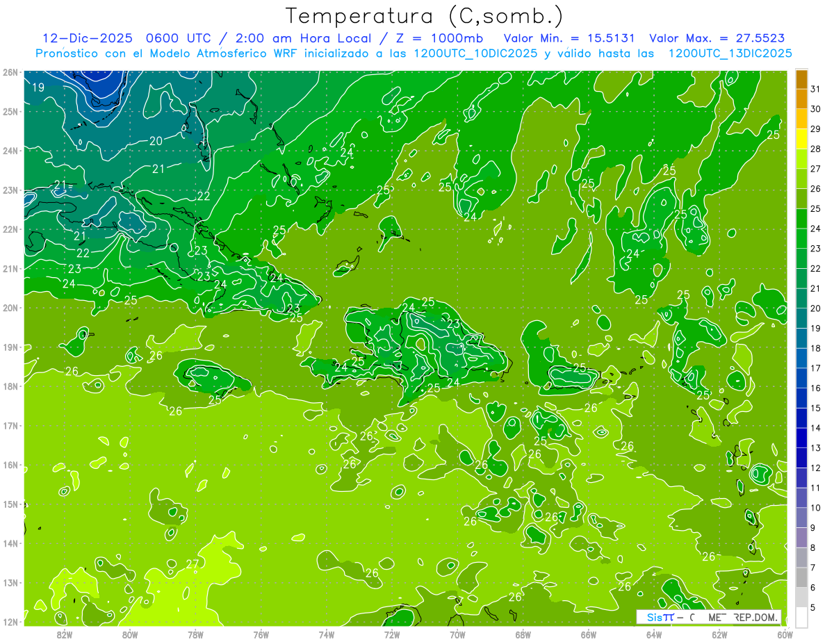Click the "Valor Max. = 27.5523" text
This screenshot has width=834, height=644.
(x=718, y=38)
